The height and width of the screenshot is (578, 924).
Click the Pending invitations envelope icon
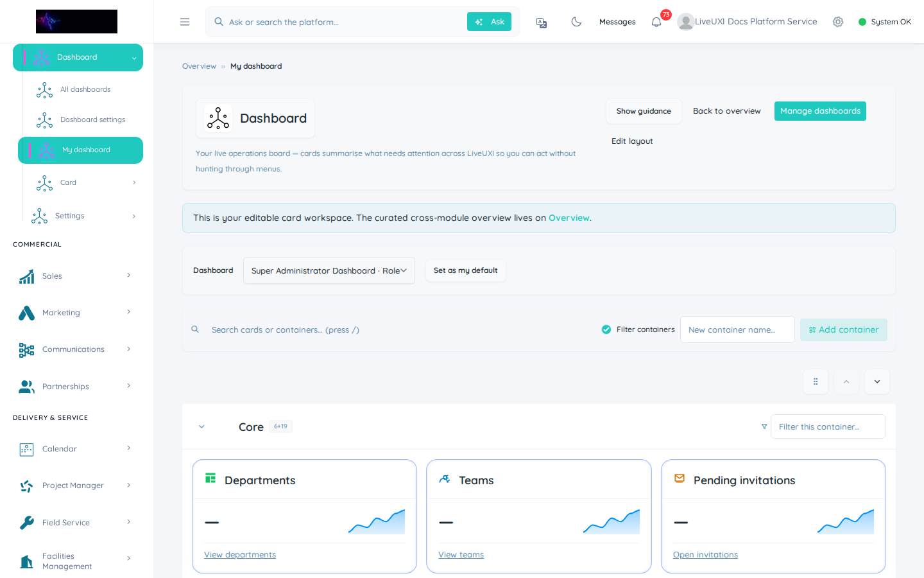tap(680, 478)
